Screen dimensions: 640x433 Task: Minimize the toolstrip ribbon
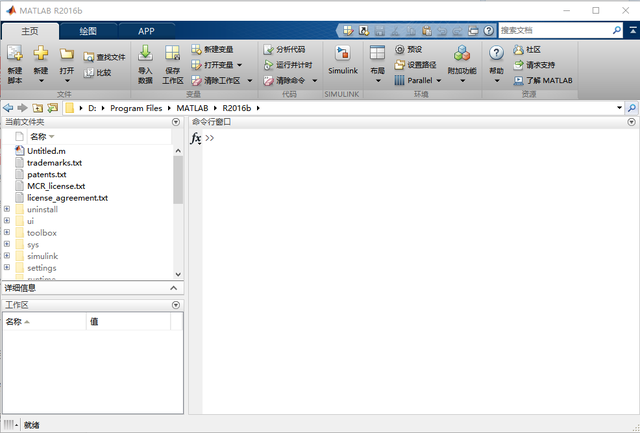[x=633, y=30]
